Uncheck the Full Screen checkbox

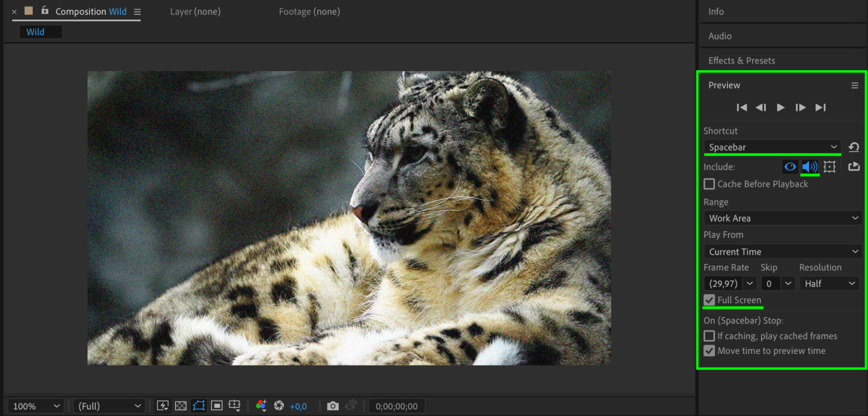pos(709,300)
